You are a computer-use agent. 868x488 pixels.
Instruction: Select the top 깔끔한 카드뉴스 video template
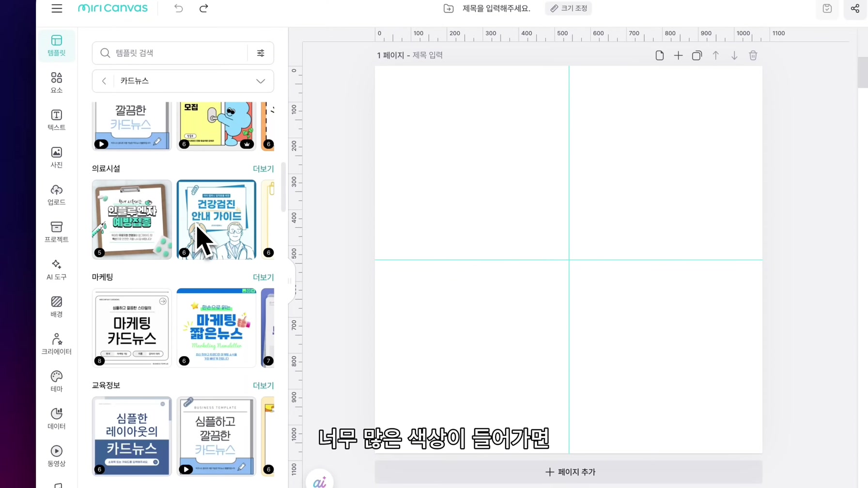(x=132, y=126)
